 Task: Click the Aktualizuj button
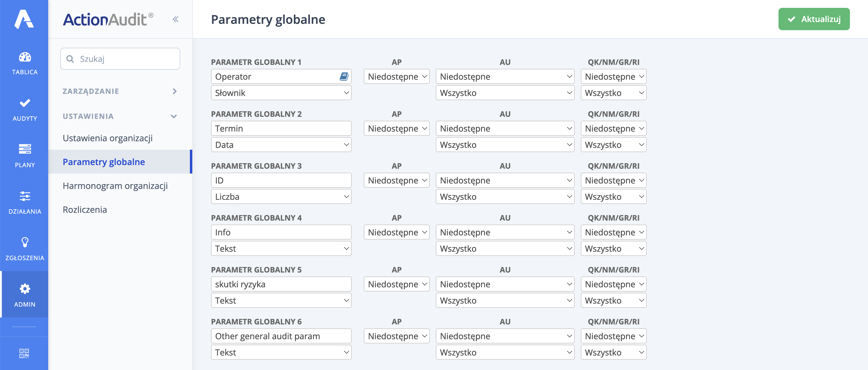[814, 19]
